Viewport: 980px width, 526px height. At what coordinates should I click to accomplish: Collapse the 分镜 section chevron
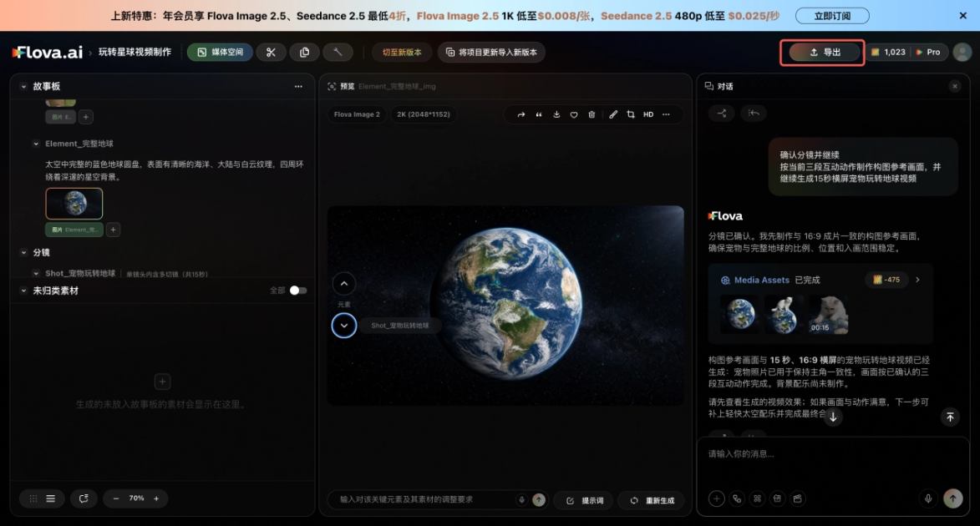click(x=23, y=252)
